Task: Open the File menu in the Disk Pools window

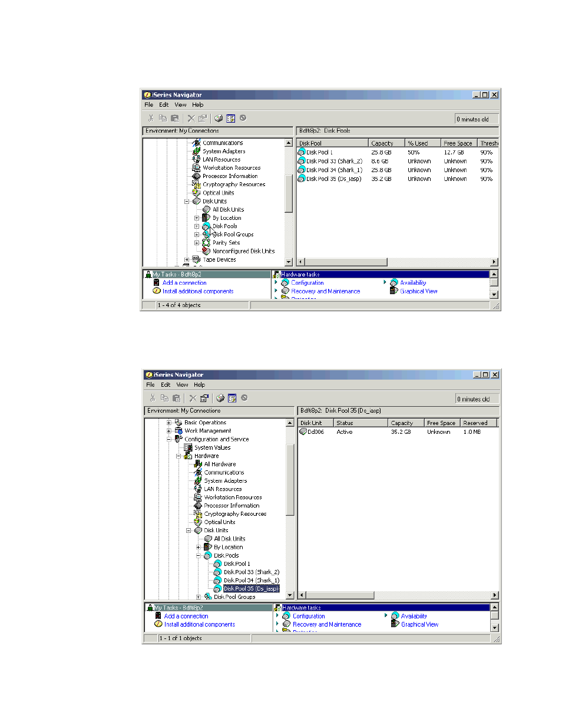Action: (x=148, y=104)
